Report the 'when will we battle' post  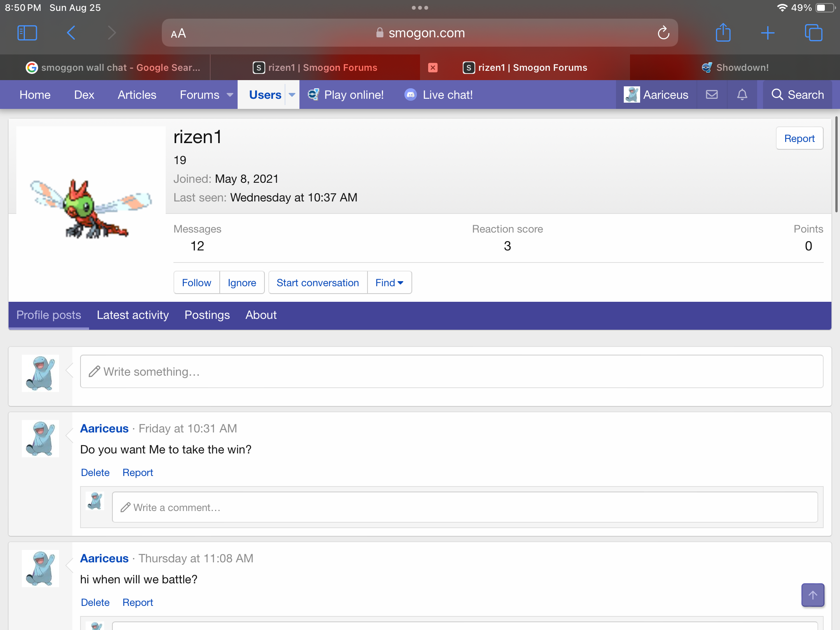(138, 602)
